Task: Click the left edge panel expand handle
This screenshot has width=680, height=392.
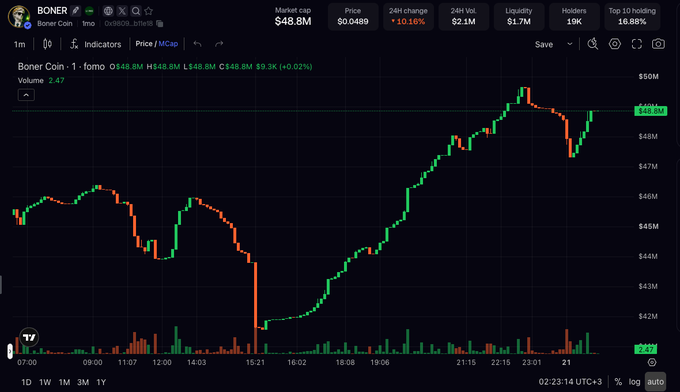Action: coord(10,351)
